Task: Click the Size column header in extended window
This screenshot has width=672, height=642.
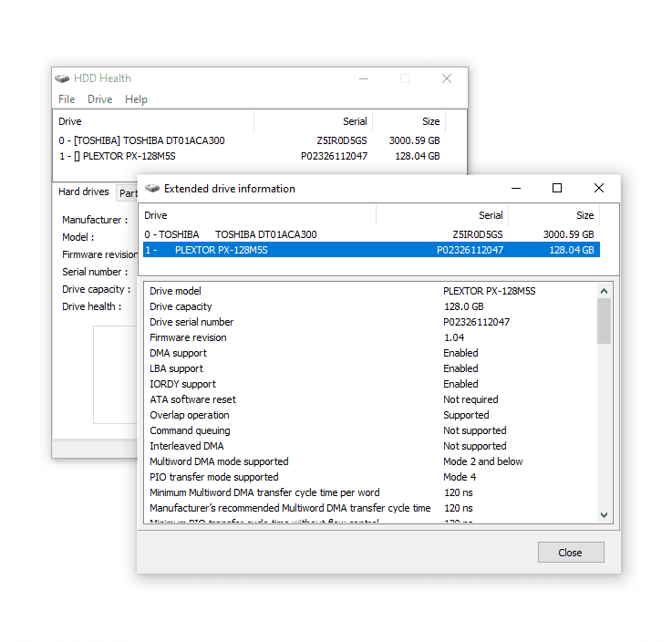Action: click(x=553, y=215)
